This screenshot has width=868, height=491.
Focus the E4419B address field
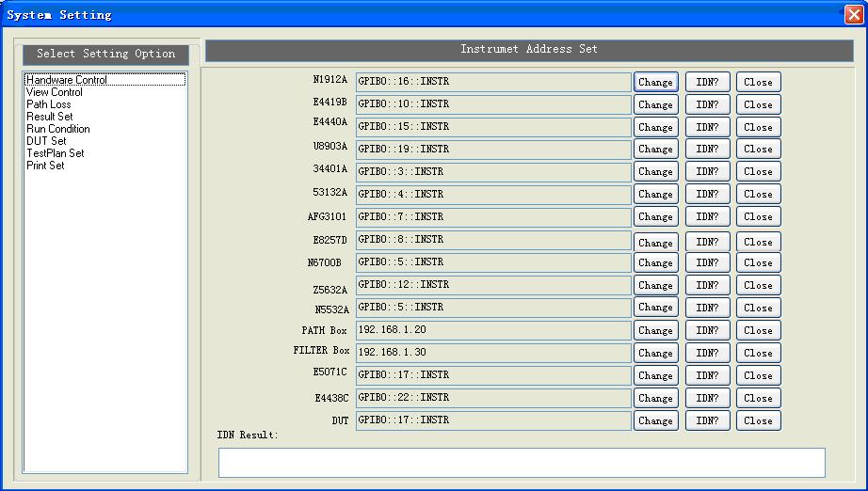tap(493, 104)
